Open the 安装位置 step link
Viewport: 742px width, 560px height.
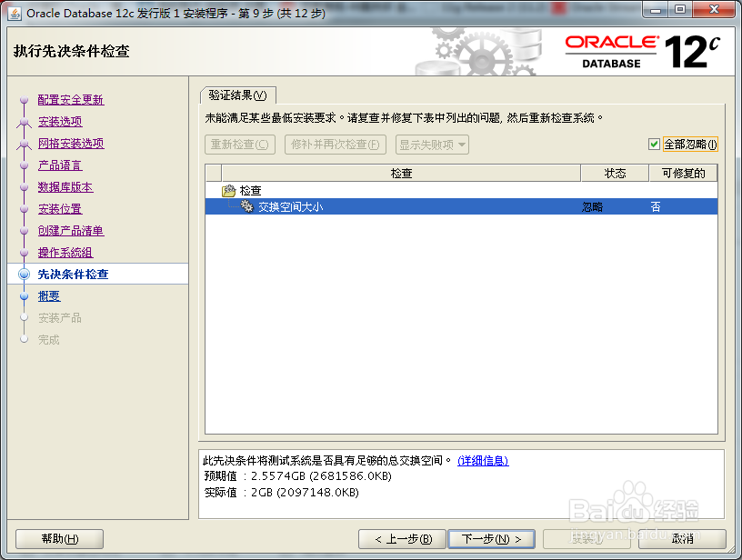tap(60, 208)
